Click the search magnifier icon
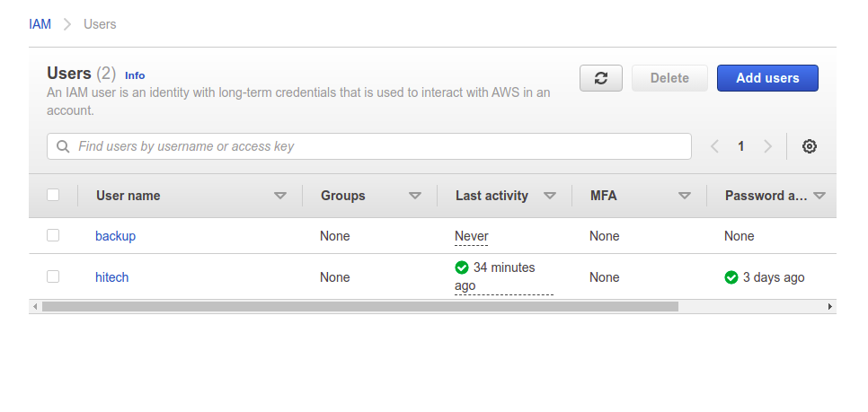868x412 pixels. (64, 146)
